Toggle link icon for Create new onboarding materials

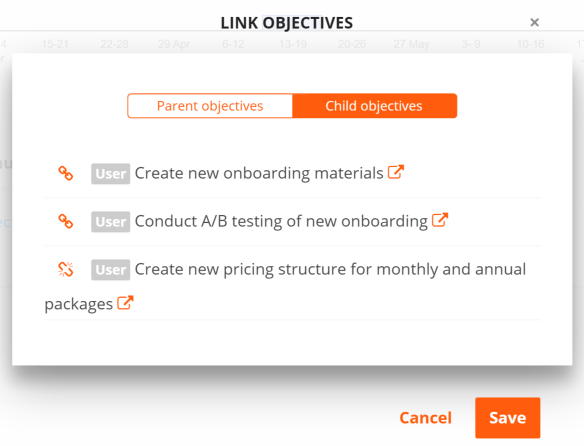(x=66, y=173)
